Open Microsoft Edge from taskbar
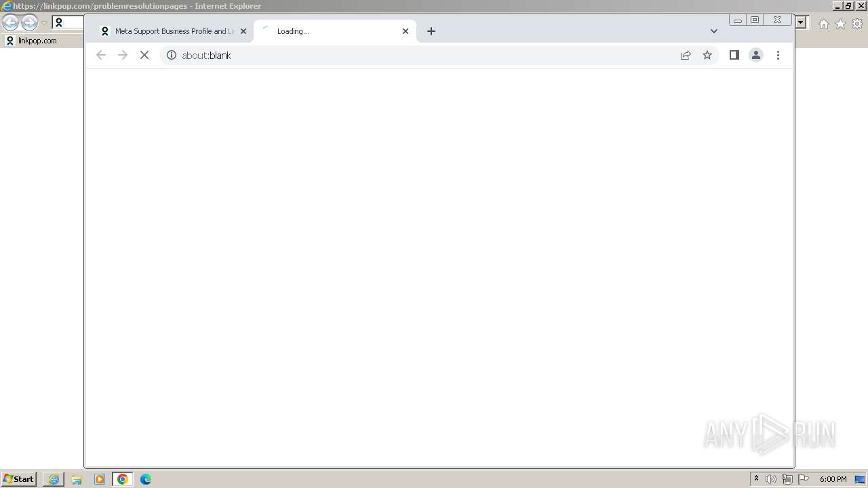Screen dimensions: 868x488 coord(146,479)
